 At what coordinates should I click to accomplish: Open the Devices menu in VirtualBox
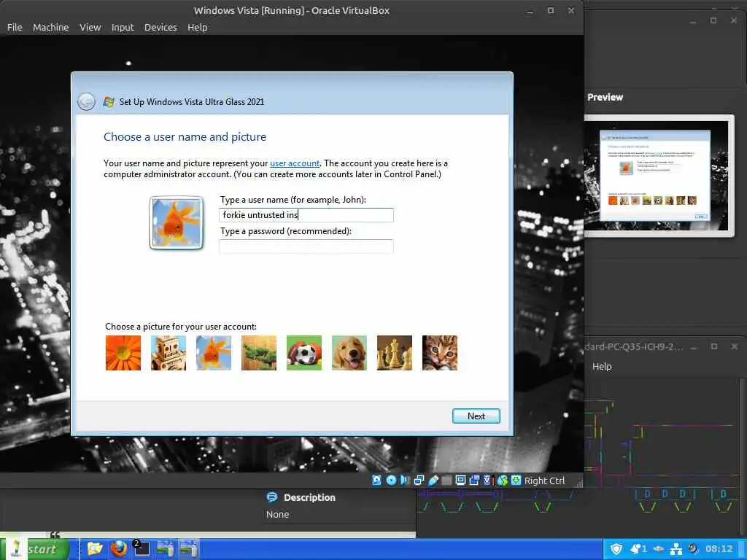pos(160,28)
